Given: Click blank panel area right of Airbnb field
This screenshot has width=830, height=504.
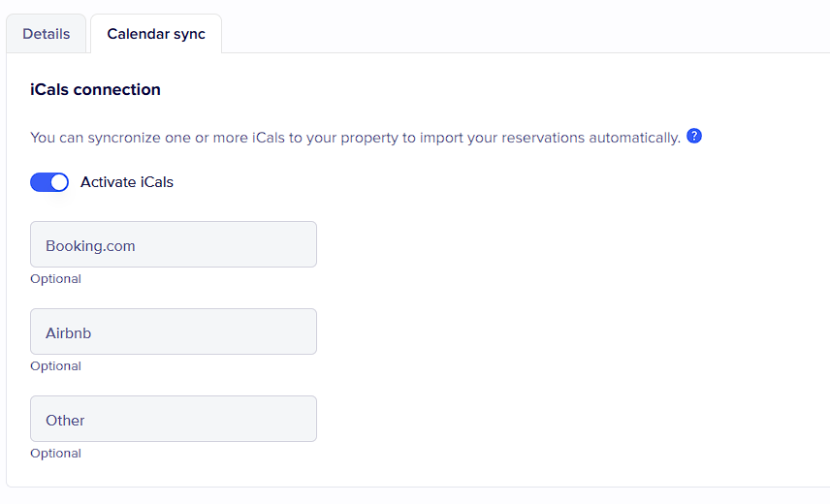Looking at the screenshot, I should [x=572, y=331].
